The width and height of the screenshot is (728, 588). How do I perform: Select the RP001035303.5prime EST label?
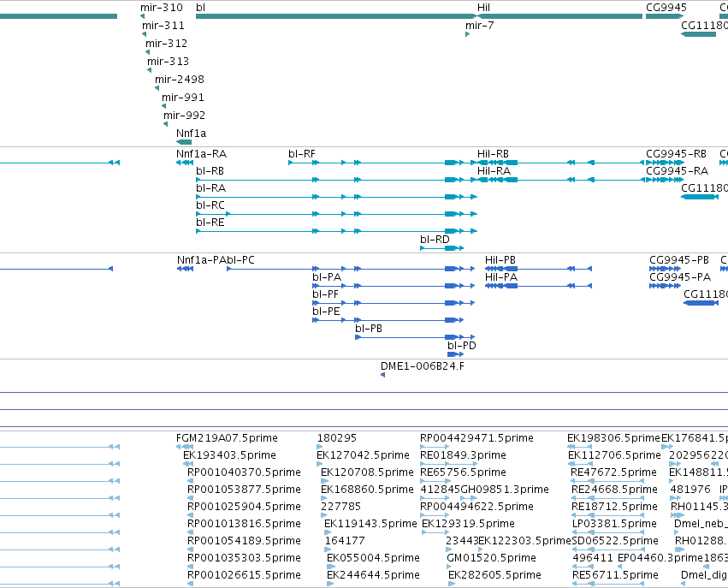pos(244,558)
